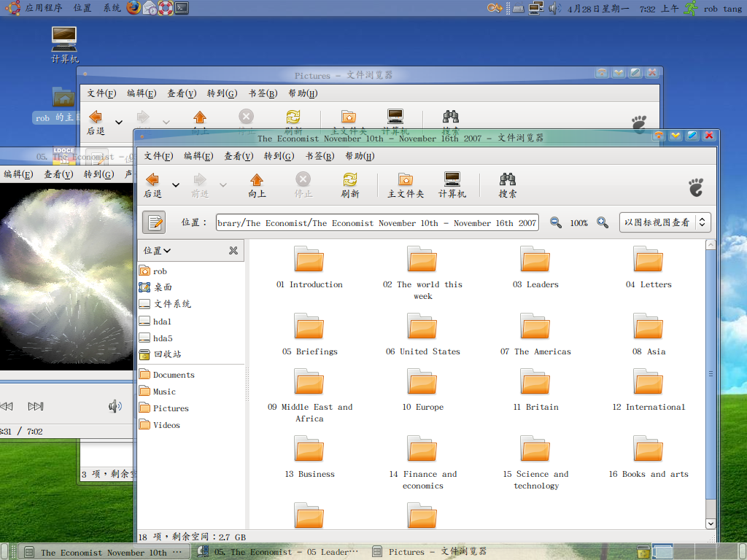Zoom out the icon view
This screenshot has width=747, height=560.
click(555, 222)
